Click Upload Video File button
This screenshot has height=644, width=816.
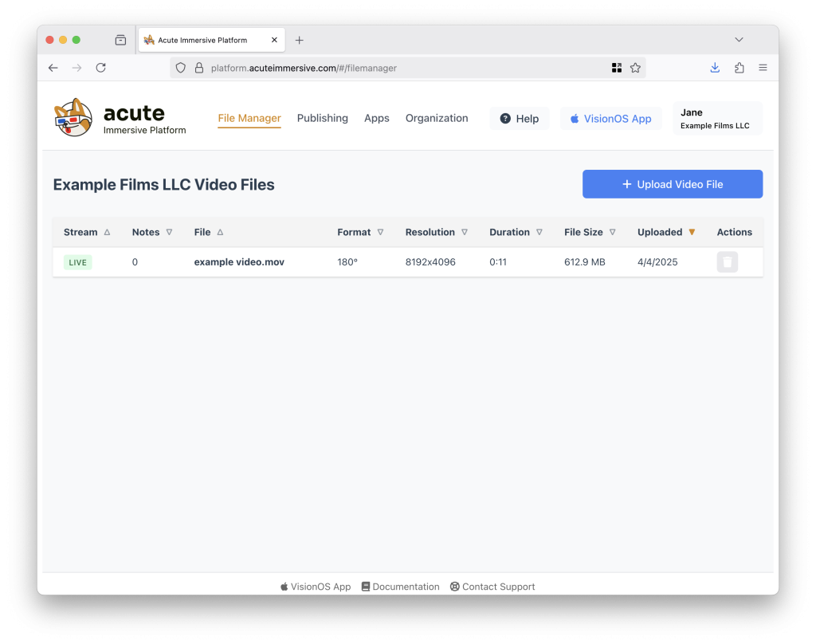(x=673, y=184)
